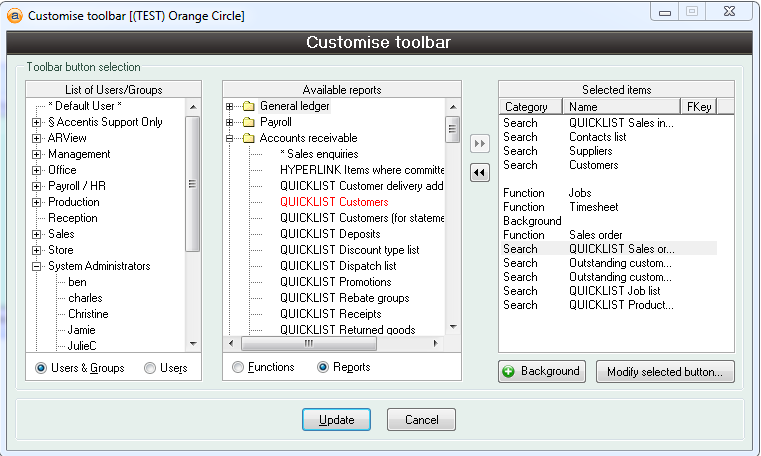Enable the Reports radio button
Screen dimensions: 761x456
click(323, 367)
